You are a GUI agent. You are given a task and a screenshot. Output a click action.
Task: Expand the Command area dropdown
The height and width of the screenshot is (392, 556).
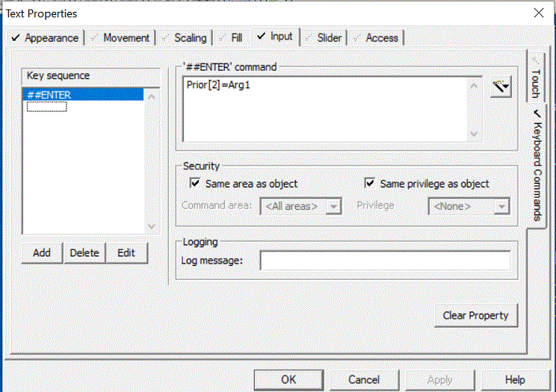click(x=302, y=206)
